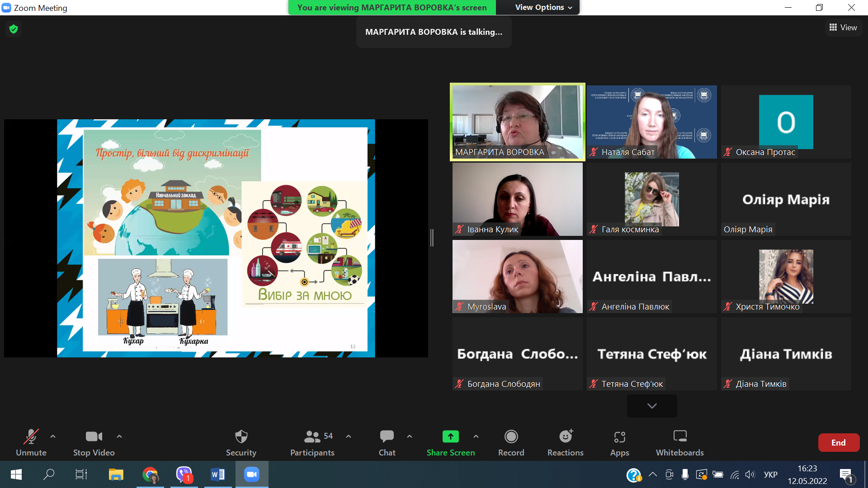Open Word from the Windows taskbar
The image size is (868, 488).
(x=217, y=474)
